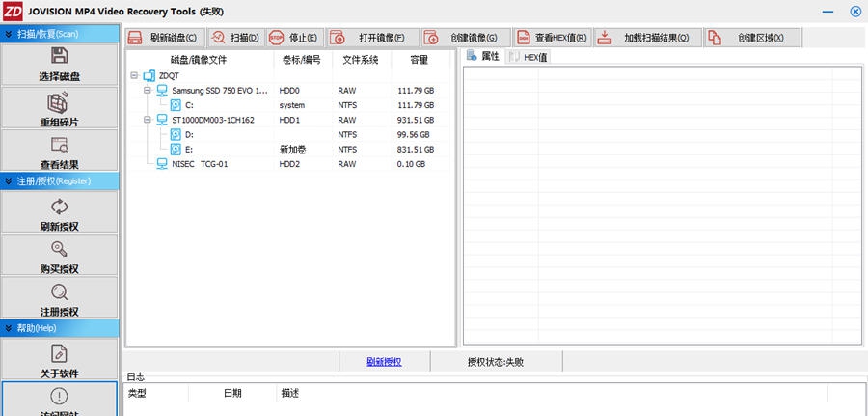Click the 选择磁盘 floppy disk icon
The width and height of the screenshot is (868, 416).
[x=59, y=55]
